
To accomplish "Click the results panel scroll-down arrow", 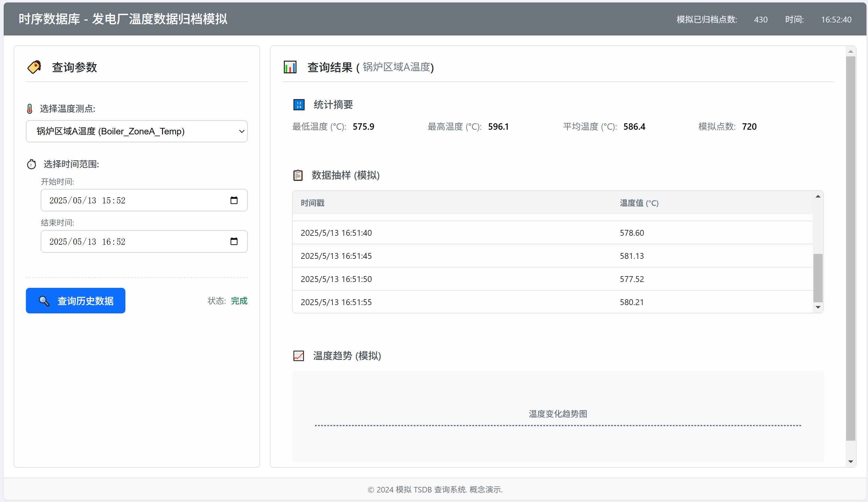I will click(850, 461).
